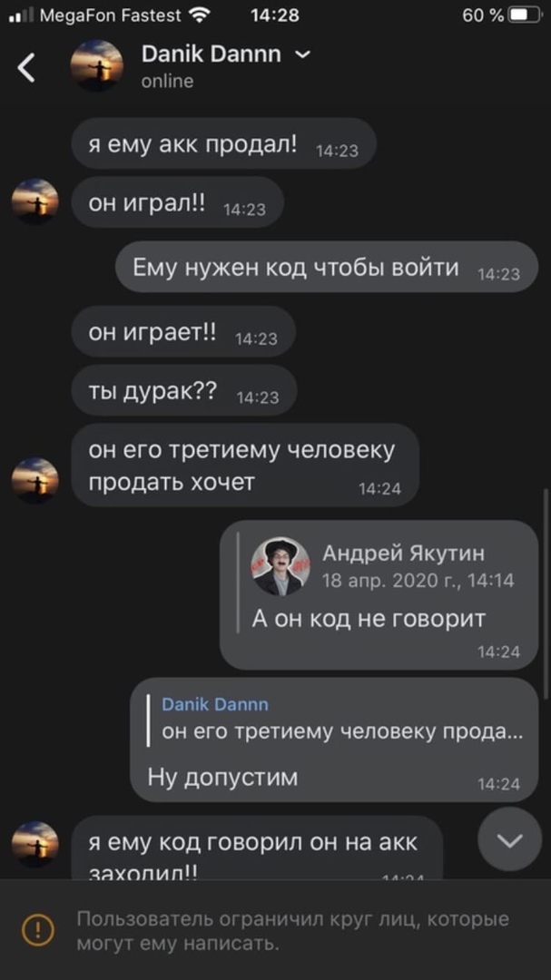Tap the sender avatar beside 'он играл!!'
Image resolution: width=551 pixels, height=980 pixels.
[x=35, y=201]
